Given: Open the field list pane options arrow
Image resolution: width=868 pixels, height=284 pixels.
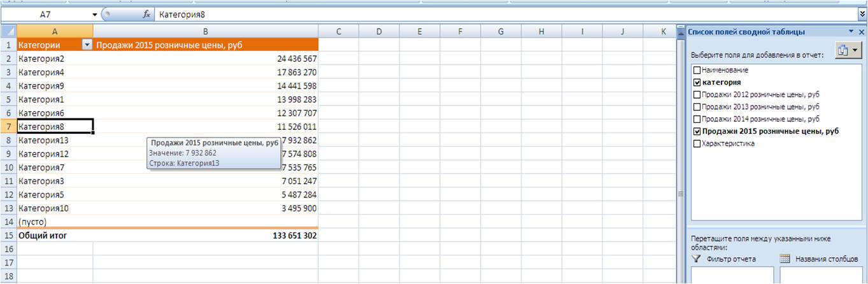Looking at the screenshot, I should (852, 32).
